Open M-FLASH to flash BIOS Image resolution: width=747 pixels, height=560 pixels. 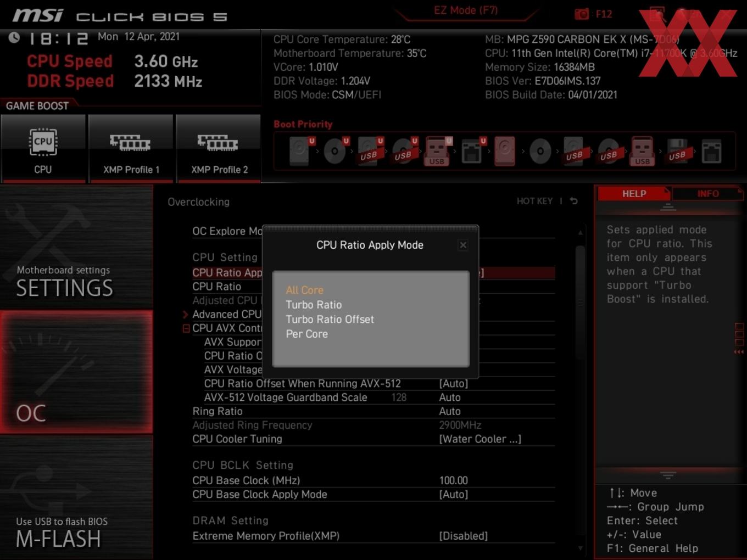tap(76, 497)
